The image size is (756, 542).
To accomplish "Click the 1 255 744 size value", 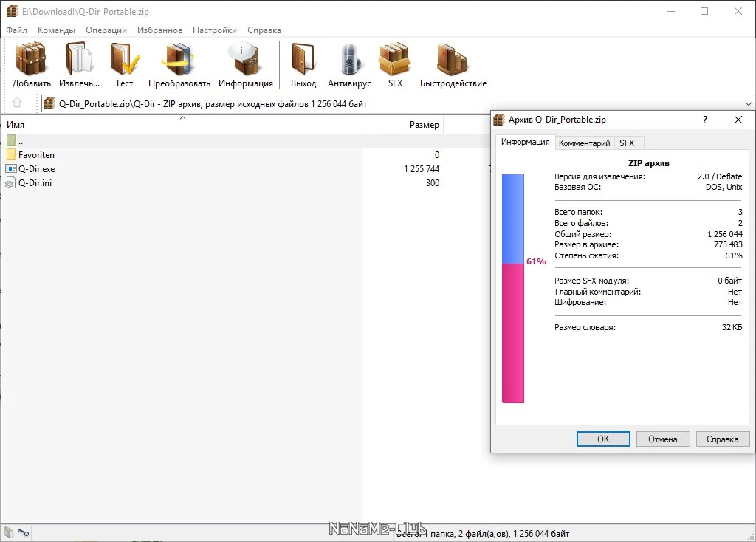I will [x=422, y=169].
